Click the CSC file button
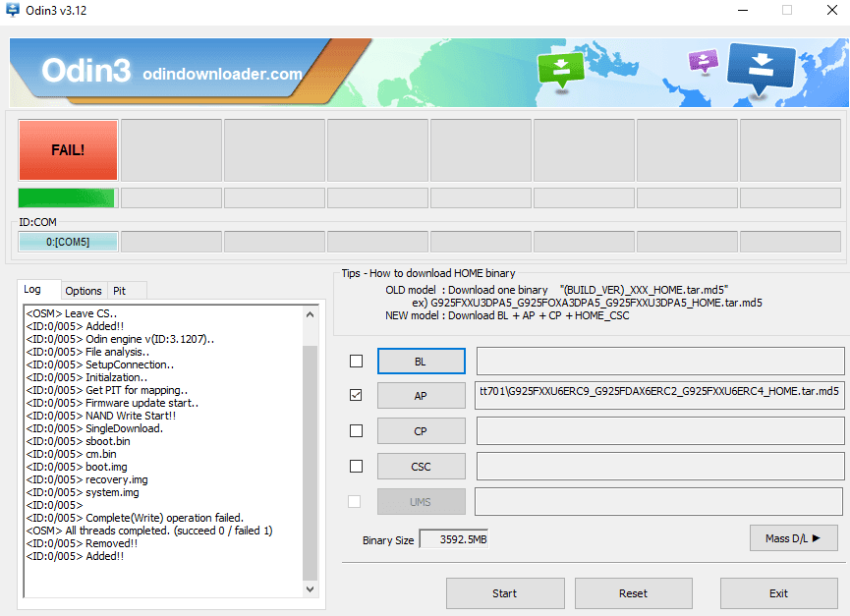850x616 pixels. coord(422,467)
